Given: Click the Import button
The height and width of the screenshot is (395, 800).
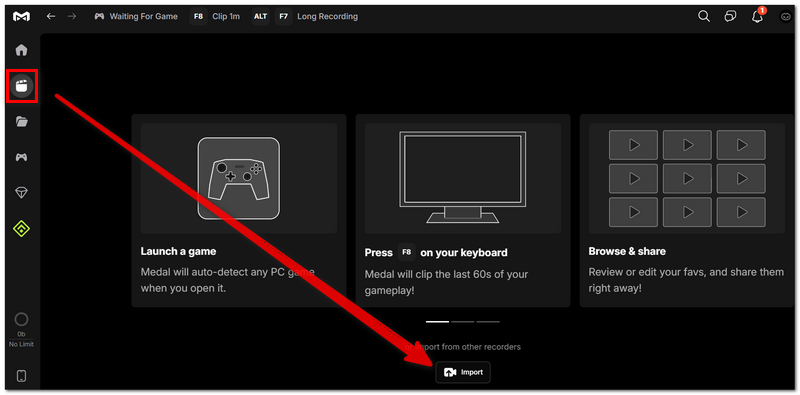Looking at the screenshot, I should 463,373.
